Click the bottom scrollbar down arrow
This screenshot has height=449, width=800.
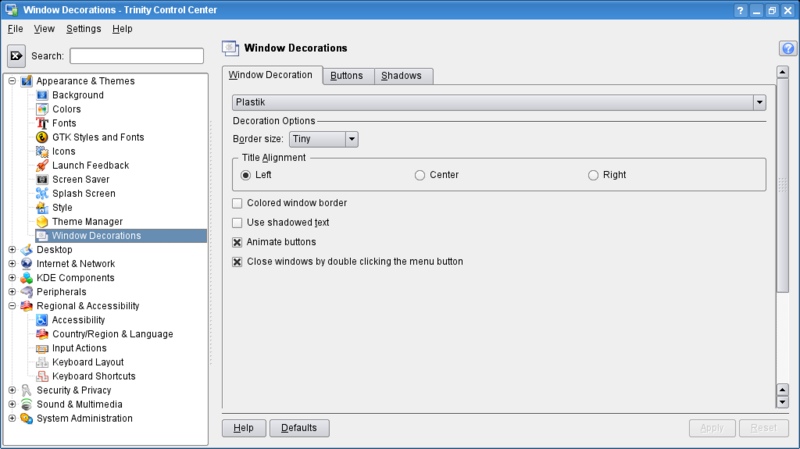(783, 402)
